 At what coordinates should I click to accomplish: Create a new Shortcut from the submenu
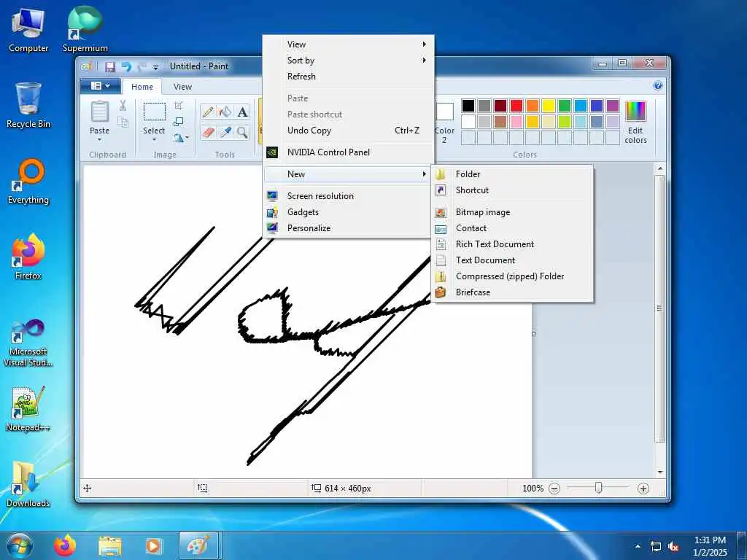point(513,190)
